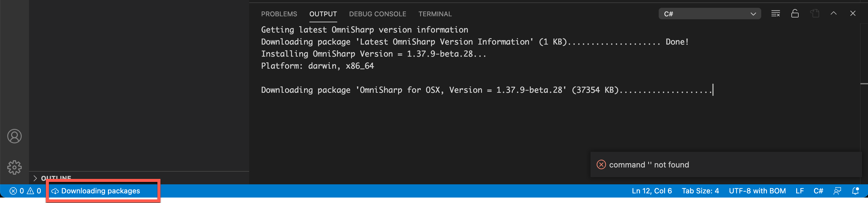The width and height of the screenshot is (868, 203).
Task: Click the feedback smiley in status bar
Action: [837, 191]
